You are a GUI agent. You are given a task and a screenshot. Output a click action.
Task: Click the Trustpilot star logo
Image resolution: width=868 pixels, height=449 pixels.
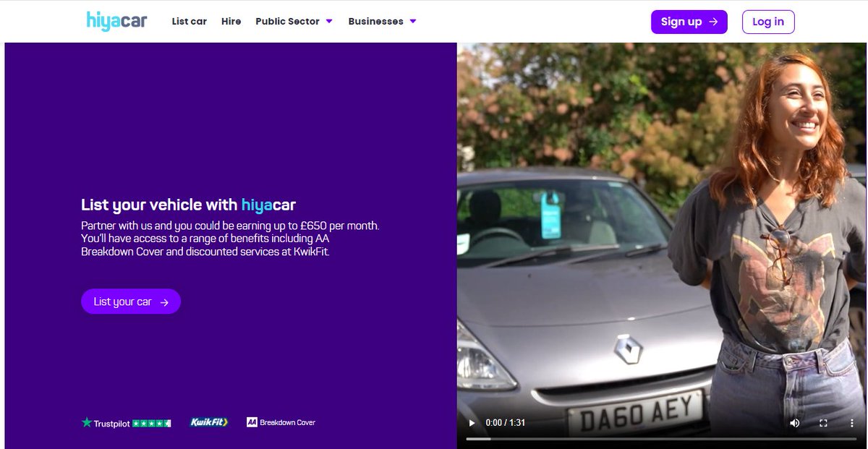click(86, 422)
